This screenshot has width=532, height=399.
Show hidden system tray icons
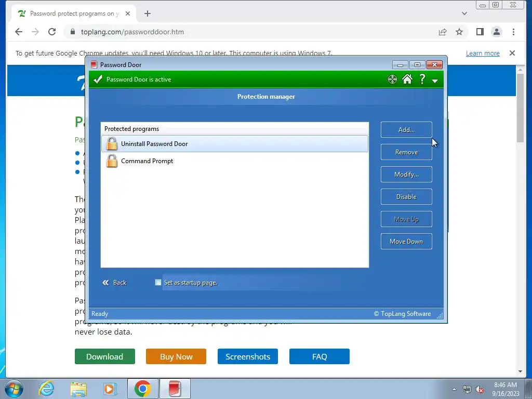click(454, 389)
